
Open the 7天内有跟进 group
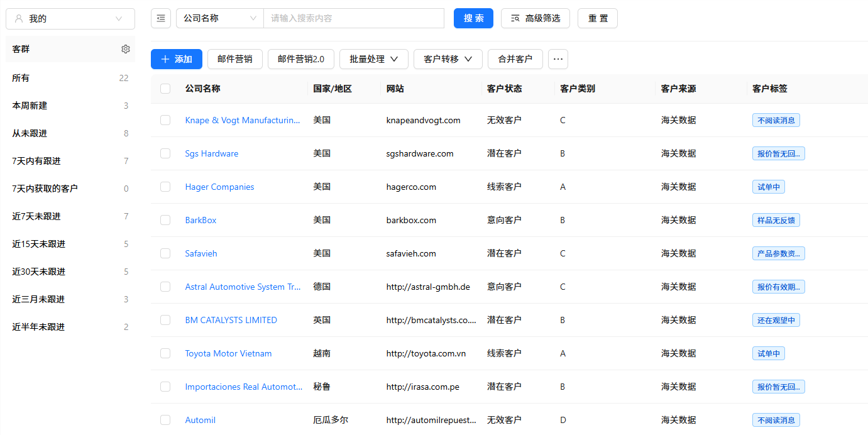[70, 161]
